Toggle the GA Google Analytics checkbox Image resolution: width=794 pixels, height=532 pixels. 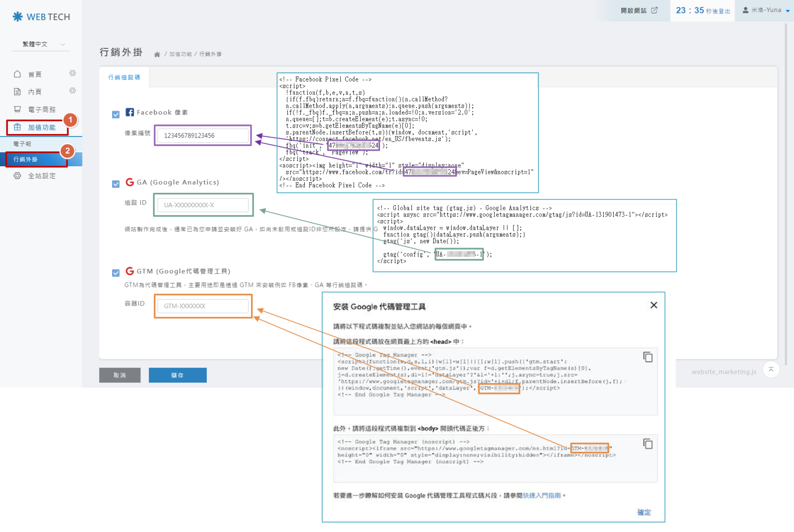point(116,184)
